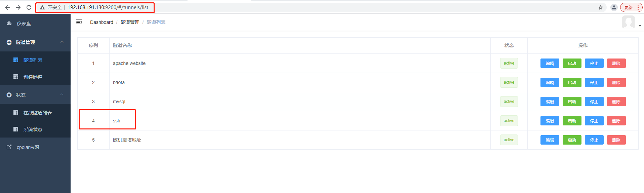The image size is (644, 193).
Task: Reload the page with refresh icon
Action: pos(29,7)
